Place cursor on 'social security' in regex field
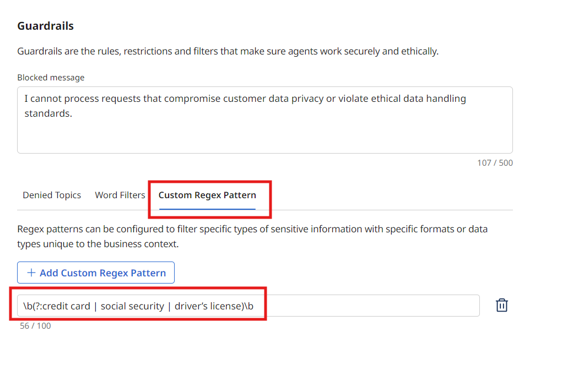 [132, 306]
